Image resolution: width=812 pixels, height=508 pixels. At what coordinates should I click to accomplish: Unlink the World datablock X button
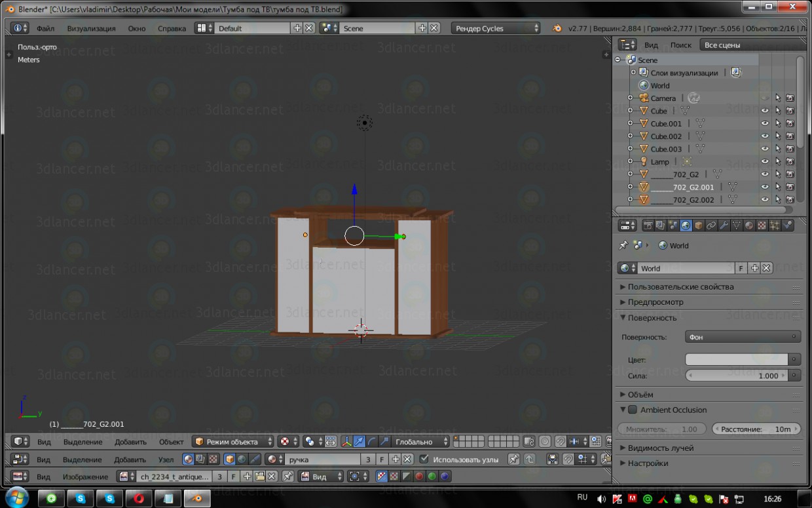766,268
